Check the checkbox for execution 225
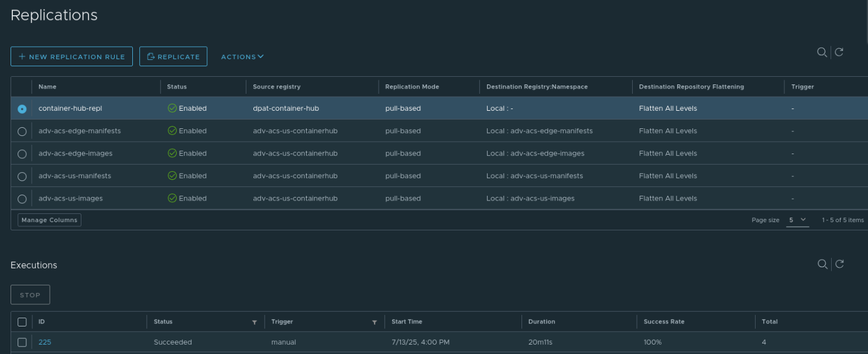Image resolution: width=868 pixels, height=354 pixels. [x=22, y=342]
